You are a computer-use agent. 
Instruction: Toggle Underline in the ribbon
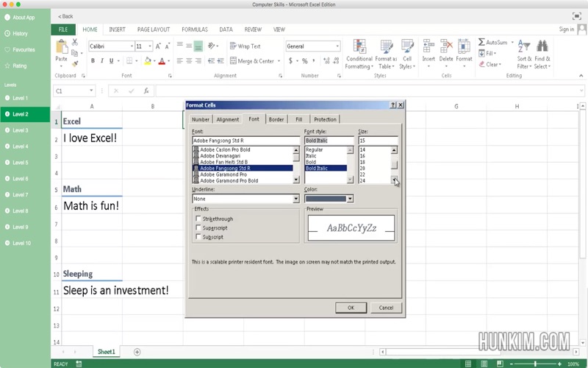click(111, 60)
